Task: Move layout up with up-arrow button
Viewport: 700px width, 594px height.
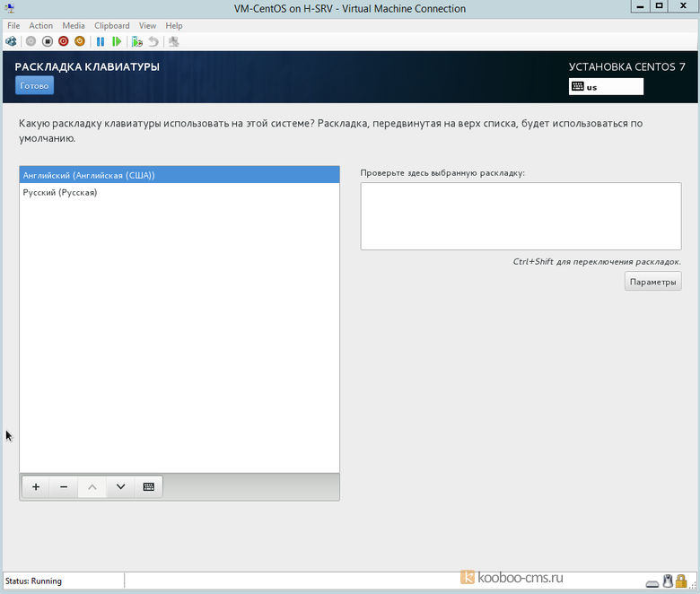Action: coord(92,486)
